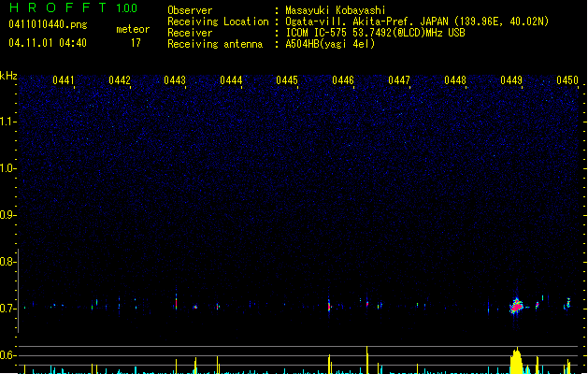Click the 0448 time marker
This screenshot has height=374, width=588.
coord(455,80)
